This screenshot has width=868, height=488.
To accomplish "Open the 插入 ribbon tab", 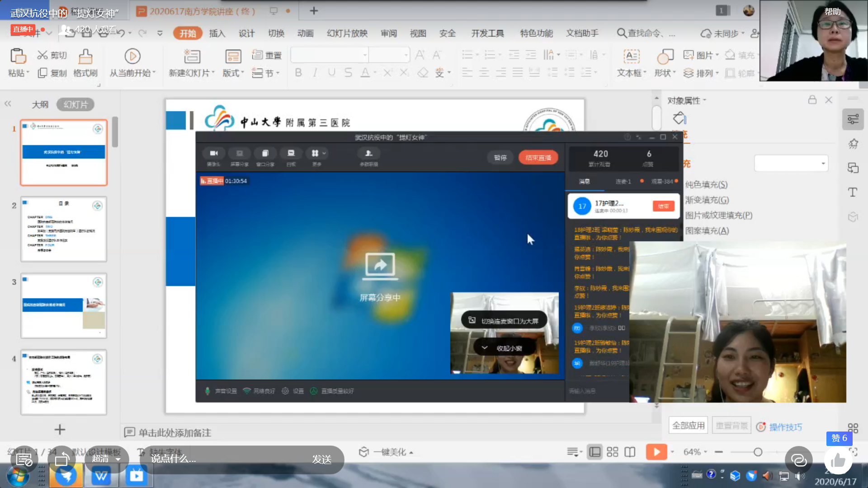I will [217, 33].
